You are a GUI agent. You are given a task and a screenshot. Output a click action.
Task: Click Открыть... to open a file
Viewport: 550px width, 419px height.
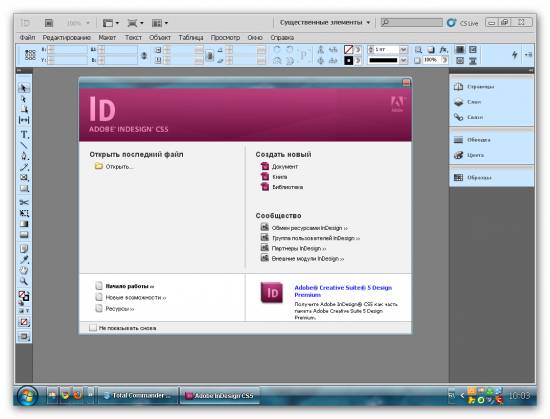[x=114, y=167]
